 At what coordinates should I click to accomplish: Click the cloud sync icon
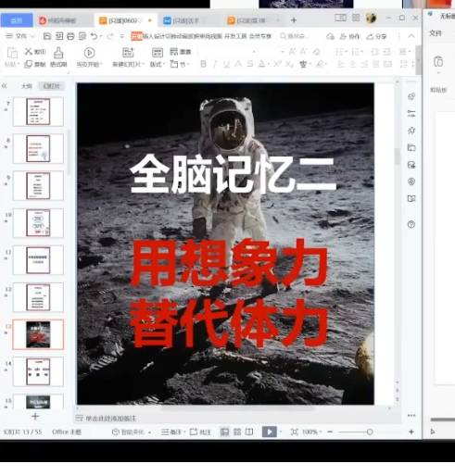tap(330, 37)
